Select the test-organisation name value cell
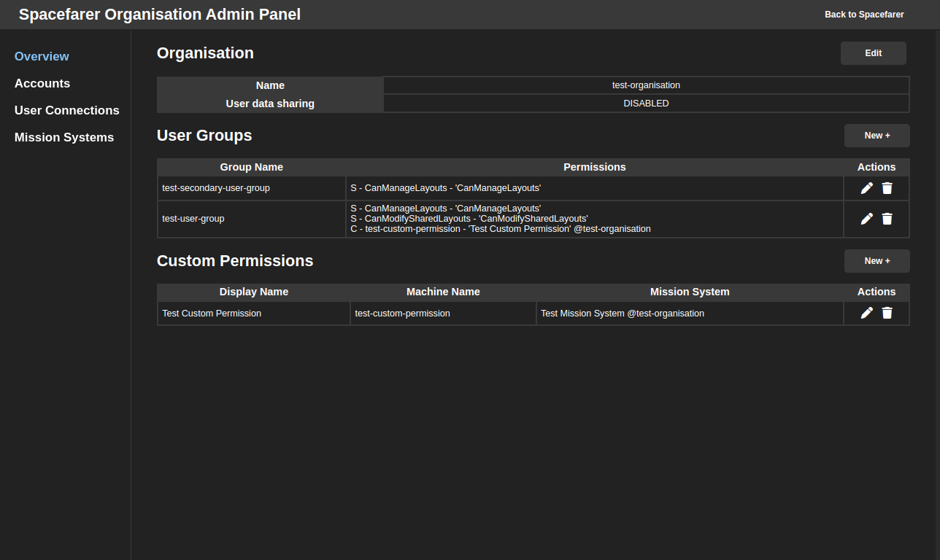Image resolution: width=940 pixels, height=560 pixels. (x=646, y=85)
